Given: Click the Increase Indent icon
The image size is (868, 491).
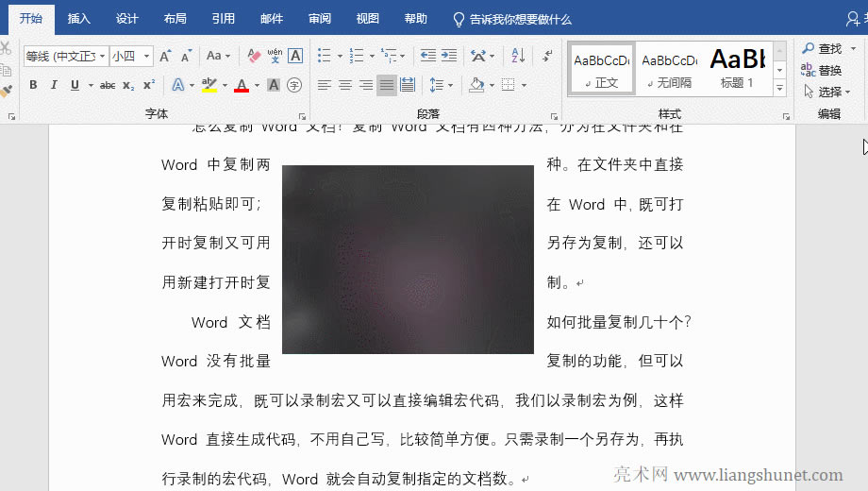Looking at the screenshot, I should (449, 57).
